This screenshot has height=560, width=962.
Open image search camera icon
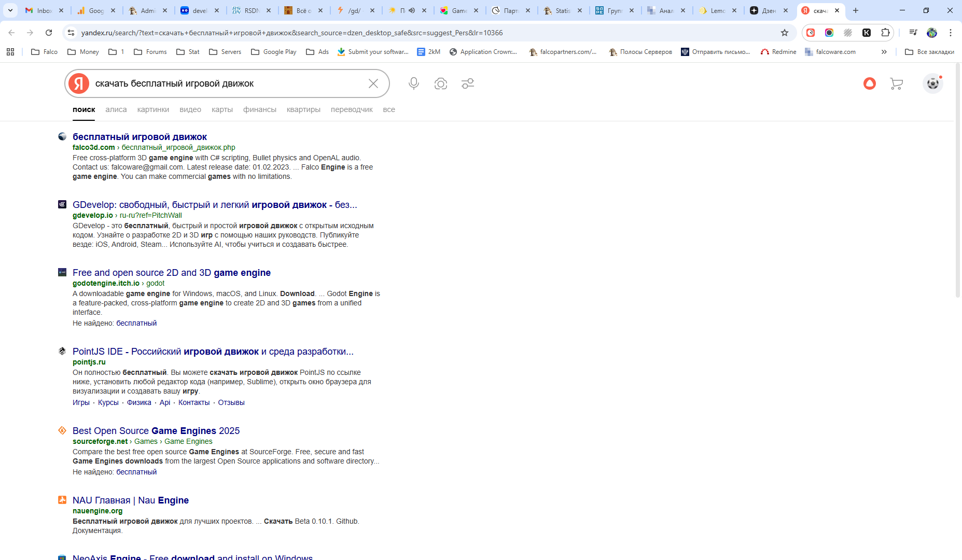pyautogui.click(x=441, y=83)
